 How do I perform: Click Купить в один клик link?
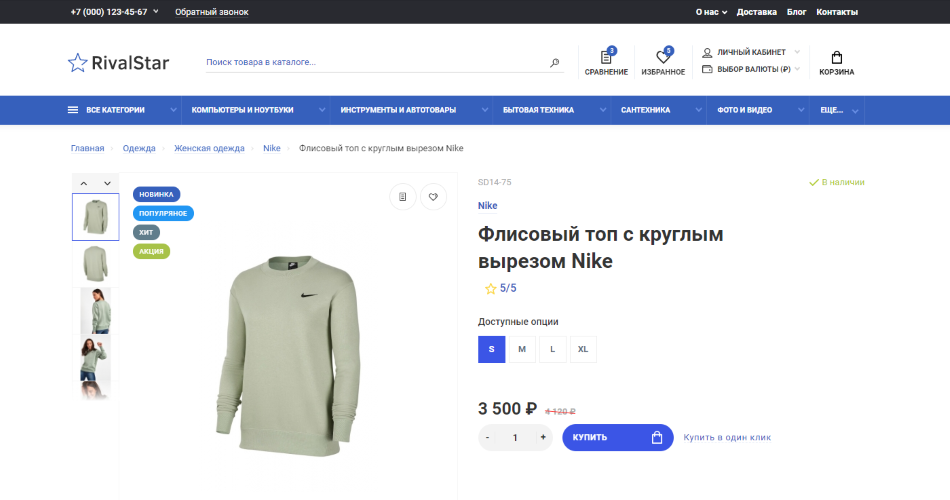tap(727, 438)
